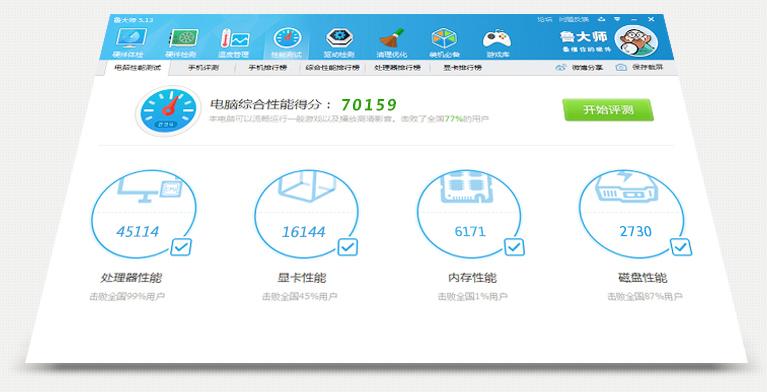Open the 驱动检测 driver detection icon
Screen dimensions: 767x392
(338, 38)
